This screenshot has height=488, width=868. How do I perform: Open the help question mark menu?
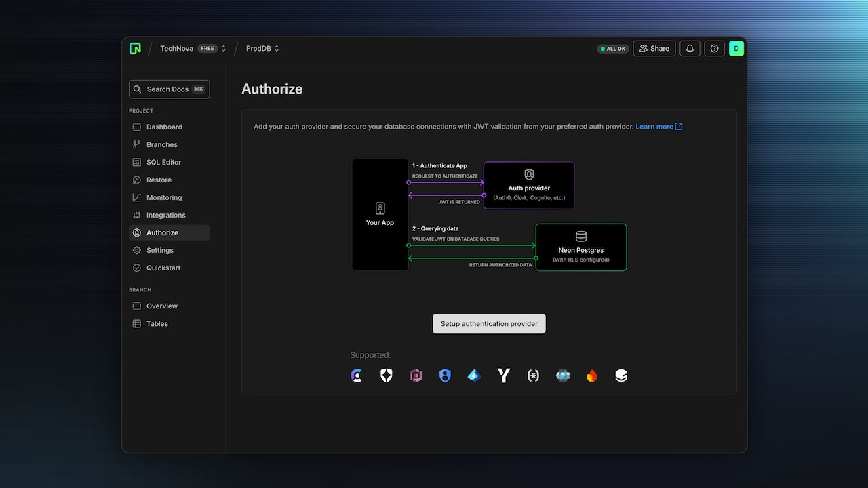[714, 49]
